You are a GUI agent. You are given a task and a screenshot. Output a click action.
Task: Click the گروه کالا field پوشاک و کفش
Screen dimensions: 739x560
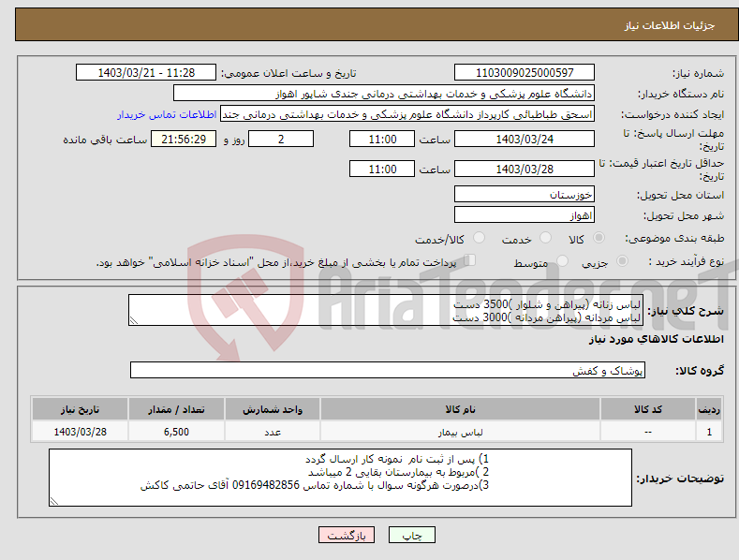point(388,370)
